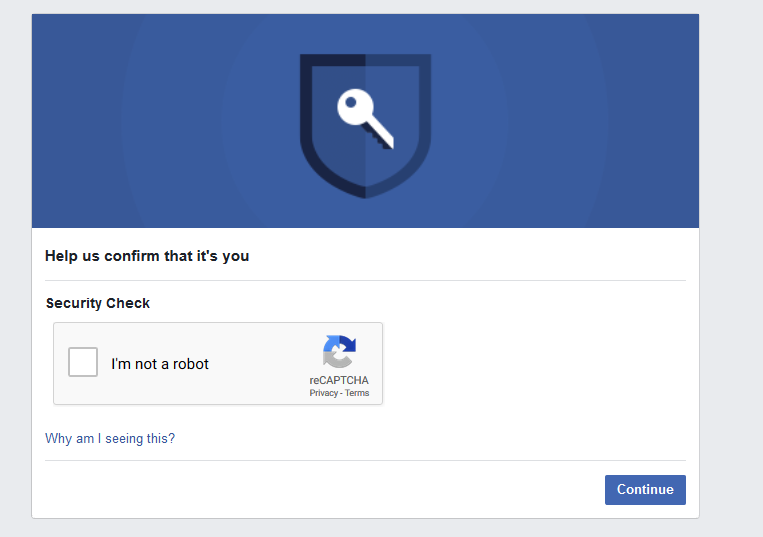
Task: Click the blue banner right of the shield
Action: (x=570, y=120)
